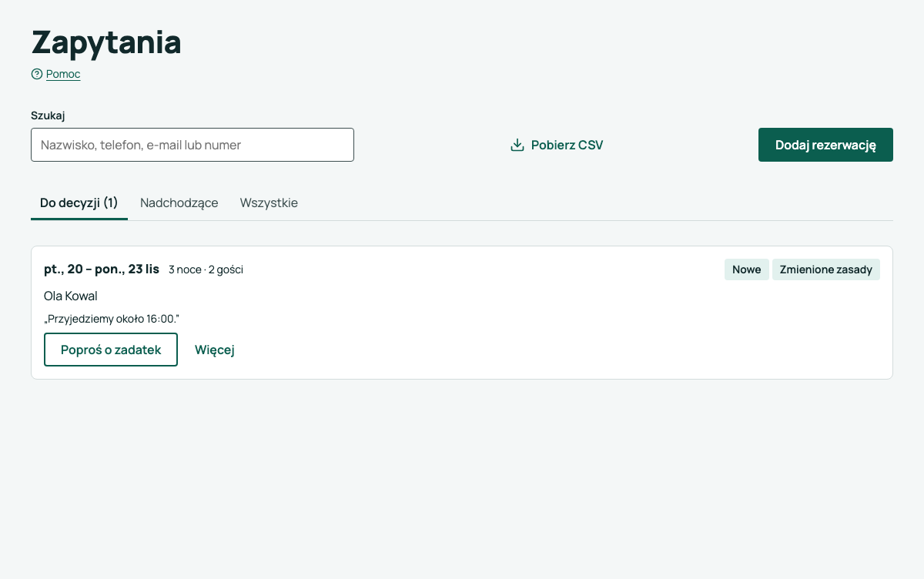Click the date range pt., 20 – pon., 23 lis
This screenshot has width=924, height=579.
(x=102, y=269)
